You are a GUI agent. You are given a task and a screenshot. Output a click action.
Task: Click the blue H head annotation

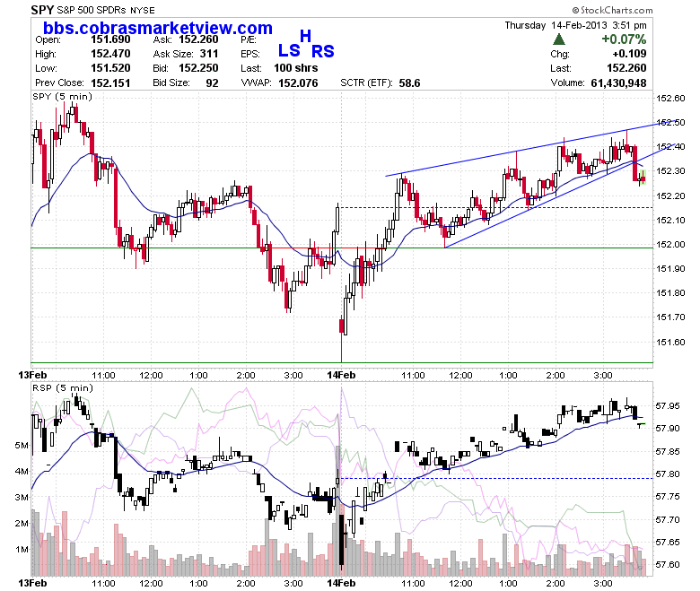(x=305, y=36)
